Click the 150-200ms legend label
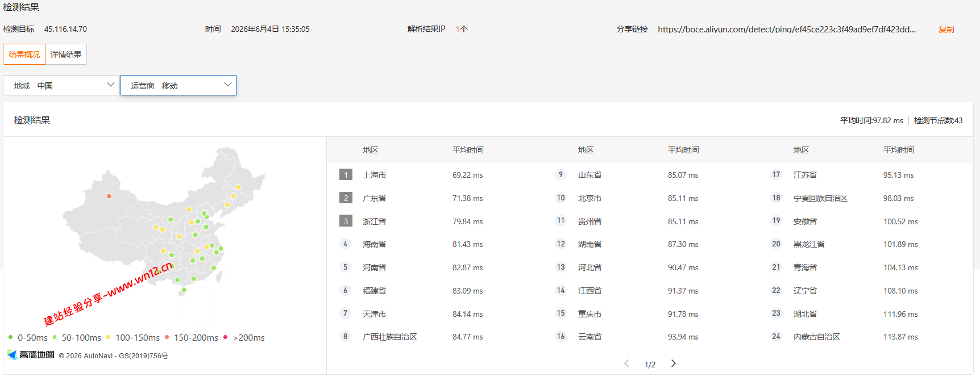Viewport: 980px width, 381px height. pos(196,337)
